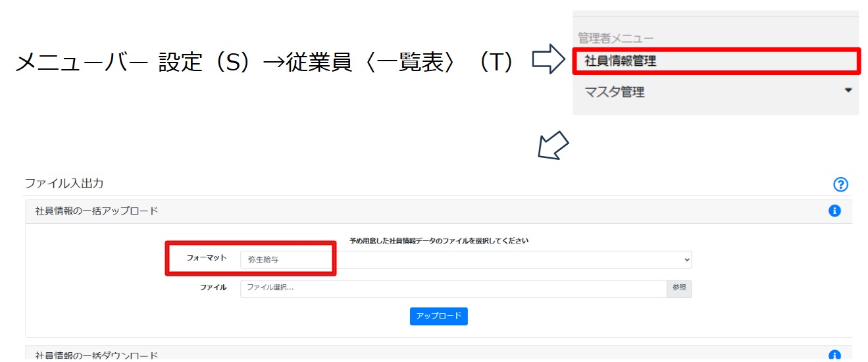868x362 pixels.
Task: Click the 予め用意した社員情報データ instruction text
Action: coord(439,241)
